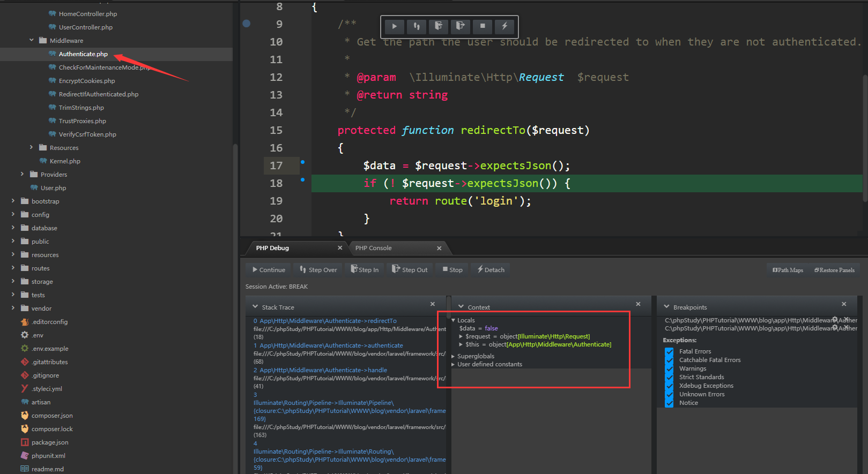Expand the Superglobals section
Viewport: 868px width, 474px height.
tap(454, 356)
